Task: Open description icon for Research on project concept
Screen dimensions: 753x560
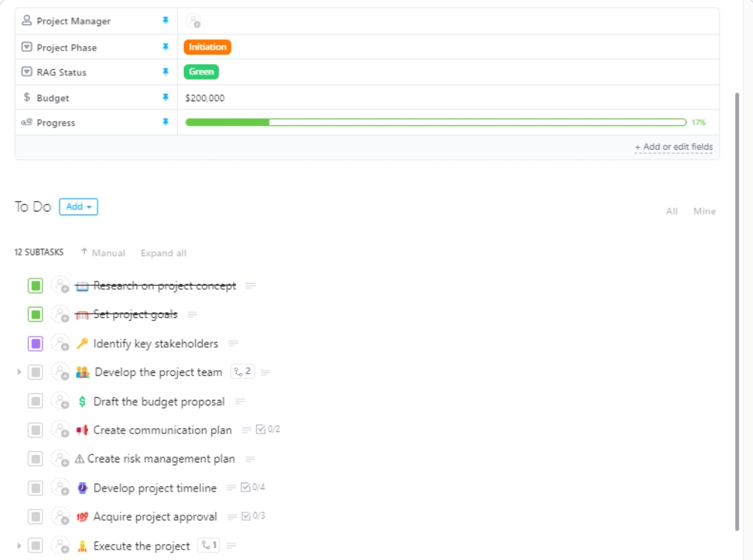Action: [250, 286]
